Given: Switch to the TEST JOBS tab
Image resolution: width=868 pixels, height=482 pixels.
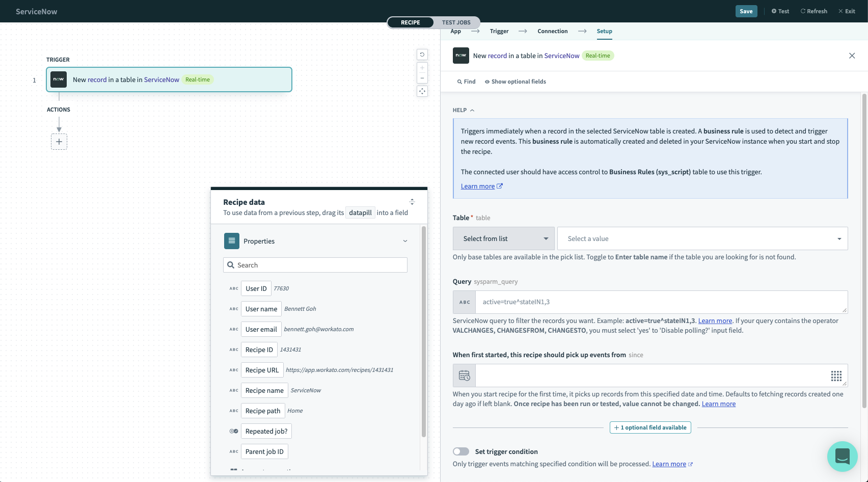Looking at the screenshot, I should click(x=456, y=22).
